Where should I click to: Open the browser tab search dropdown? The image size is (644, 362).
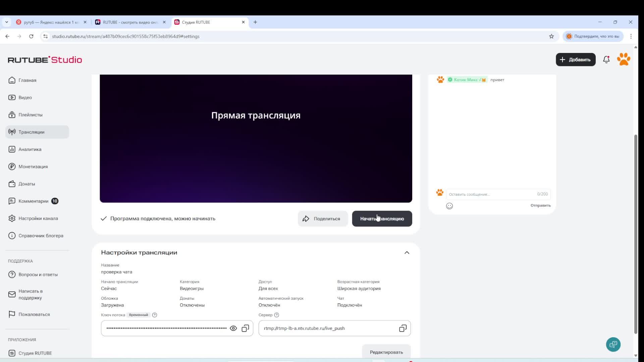(x=6, y=22)
